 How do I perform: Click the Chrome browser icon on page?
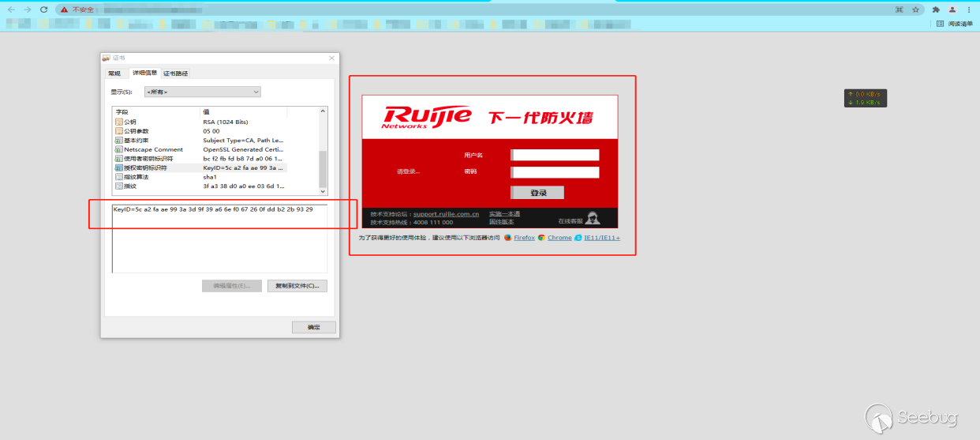541,237
